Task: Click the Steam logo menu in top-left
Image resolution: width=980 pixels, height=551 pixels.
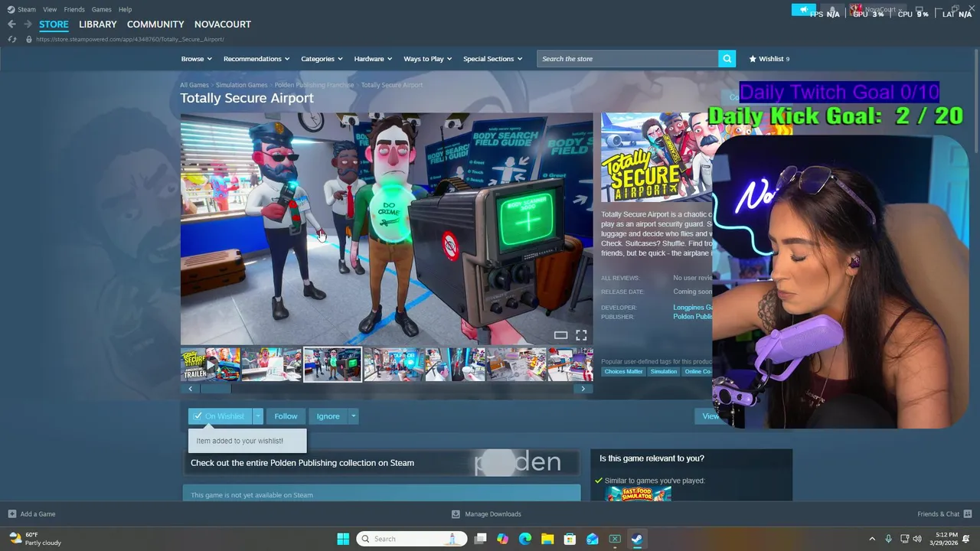Action: 21,9
